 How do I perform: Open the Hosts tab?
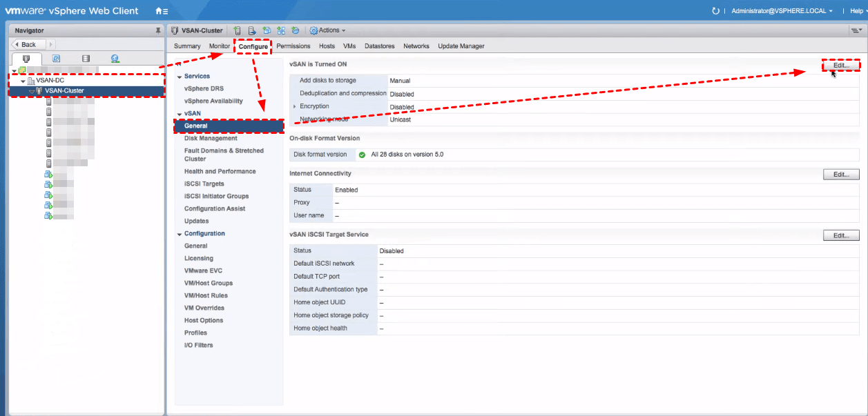(327, 46)
